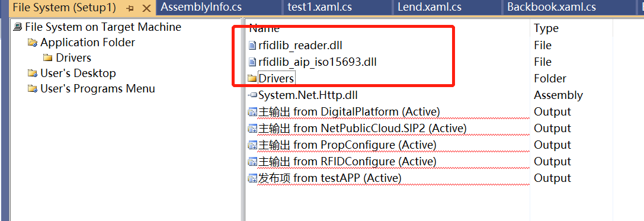The image size is (644, 221).
Task: Click the File type cell of rfidlib_reader.dll
Action: [543, 45]
